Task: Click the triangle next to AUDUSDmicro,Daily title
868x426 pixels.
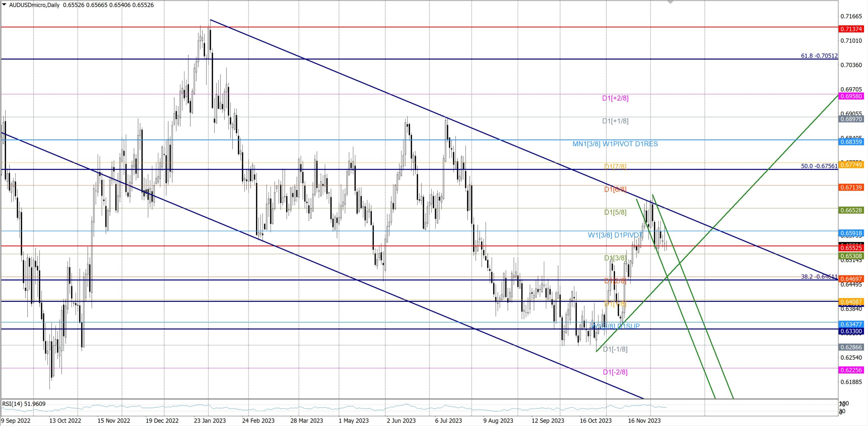Action: click(4, 4)
